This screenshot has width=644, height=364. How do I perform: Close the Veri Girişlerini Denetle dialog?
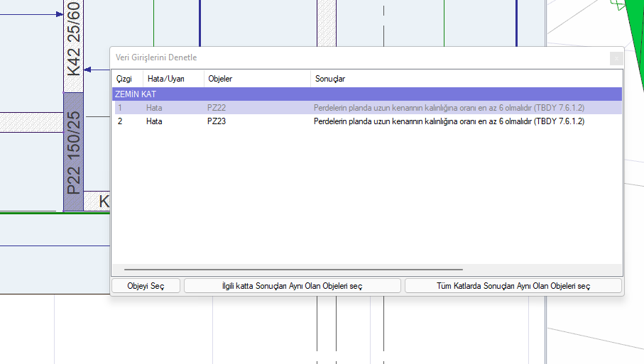tap(616, 58)
